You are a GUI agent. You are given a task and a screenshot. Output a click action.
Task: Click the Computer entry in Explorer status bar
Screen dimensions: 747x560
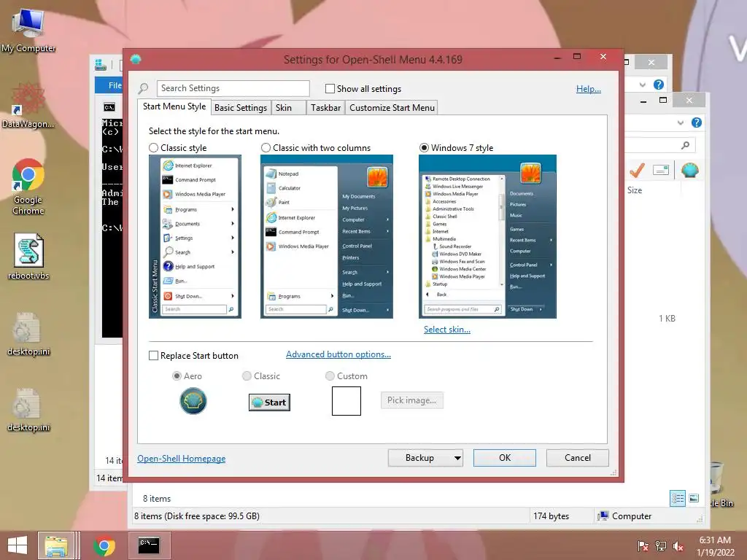click(625, 516)
